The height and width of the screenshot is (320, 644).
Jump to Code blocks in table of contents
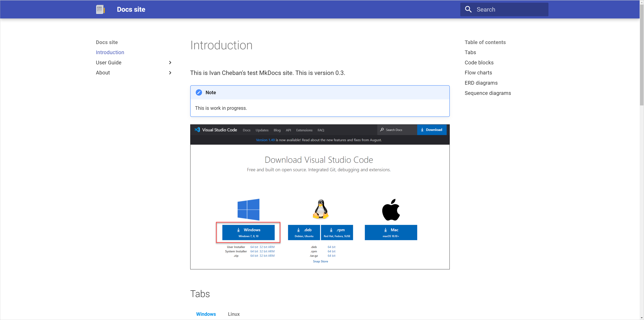[x=479, y=63]
